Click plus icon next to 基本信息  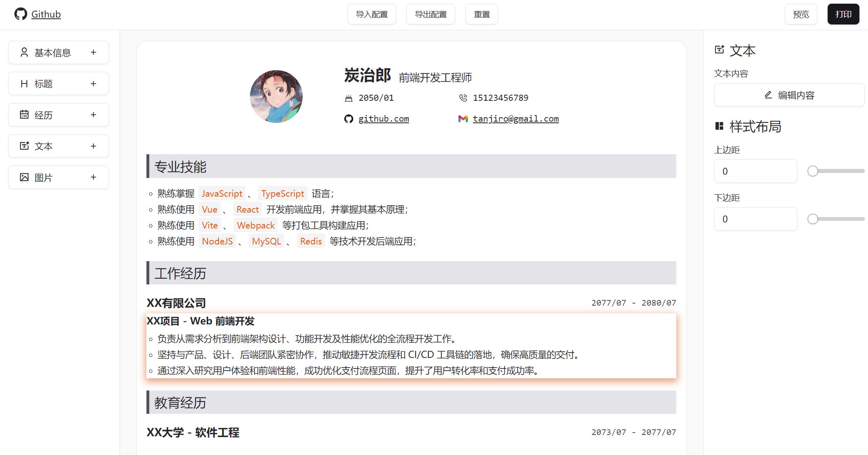pyautogui.click(x=93, y=52)
